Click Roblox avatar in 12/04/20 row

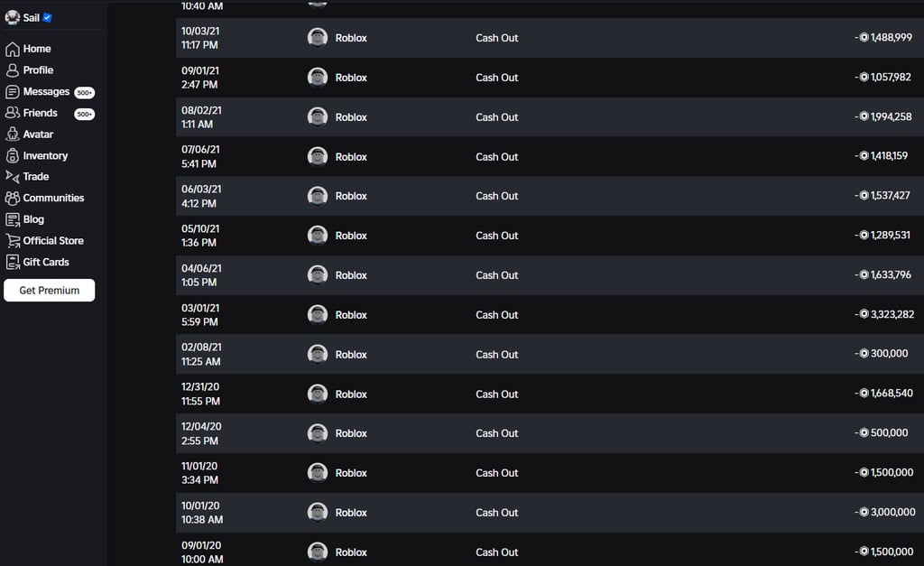pos(318,433)
